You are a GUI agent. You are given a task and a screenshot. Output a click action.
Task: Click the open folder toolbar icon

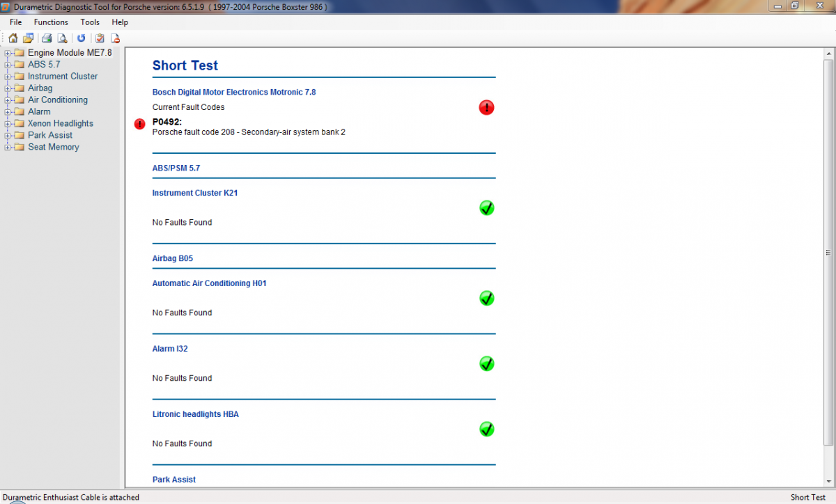coord(28,38)
